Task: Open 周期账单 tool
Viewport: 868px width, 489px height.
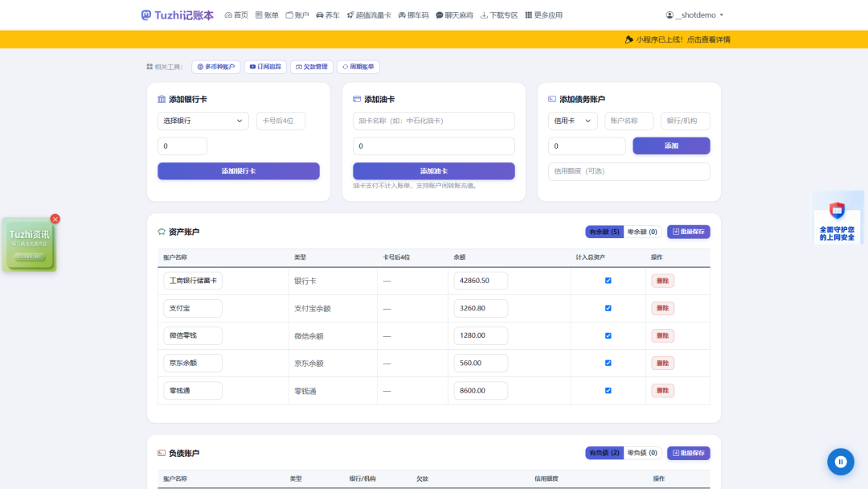Action: point(358,67)
